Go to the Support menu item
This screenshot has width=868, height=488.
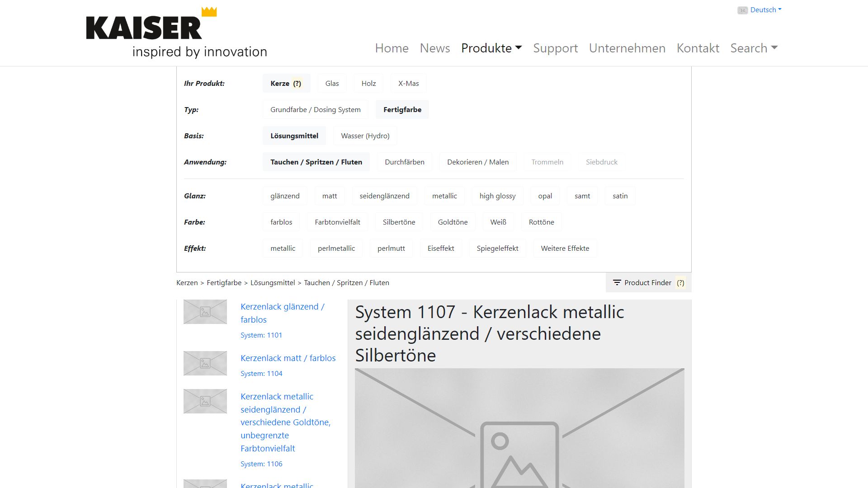point(555,48)
